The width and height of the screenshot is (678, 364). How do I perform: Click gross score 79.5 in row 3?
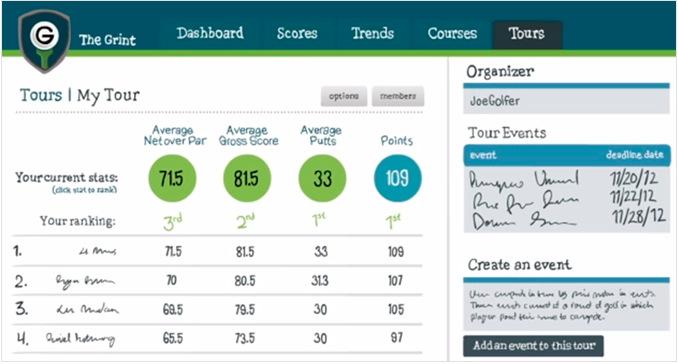pos(245,310)
